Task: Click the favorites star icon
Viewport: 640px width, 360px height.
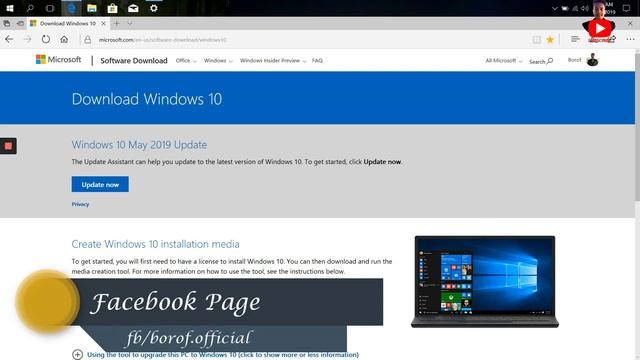Action: (x=550, y=40)
